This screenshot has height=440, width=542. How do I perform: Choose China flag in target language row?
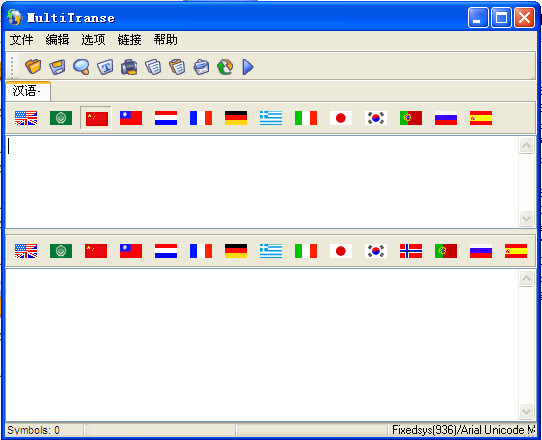(x=96, y=251)
